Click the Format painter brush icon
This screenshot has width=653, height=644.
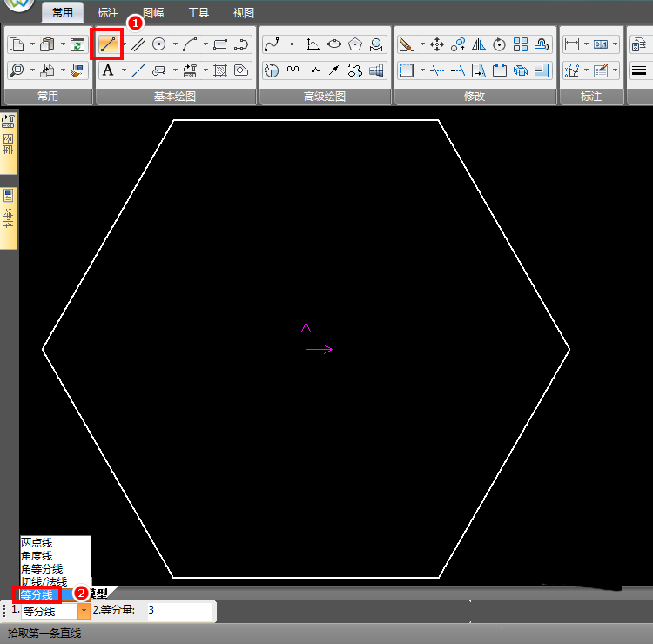click(77, 70)
